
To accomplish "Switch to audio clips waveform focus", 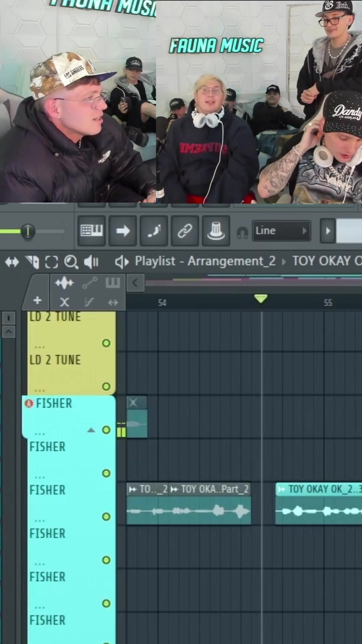I will [x=64, y=283].
